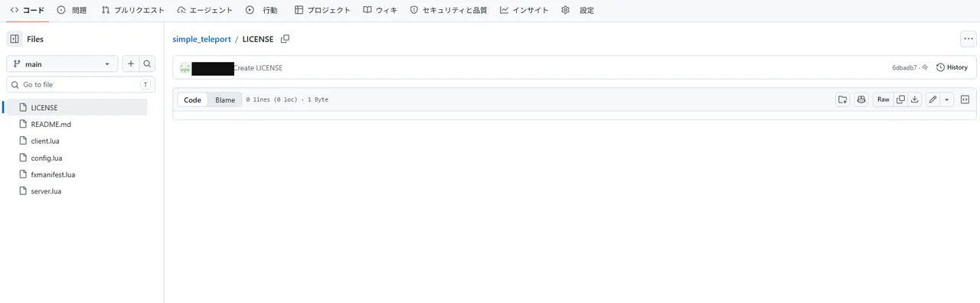Open the three-dot more options menu
The height and width of the screenshot is (303, 980).
(969, 39)
